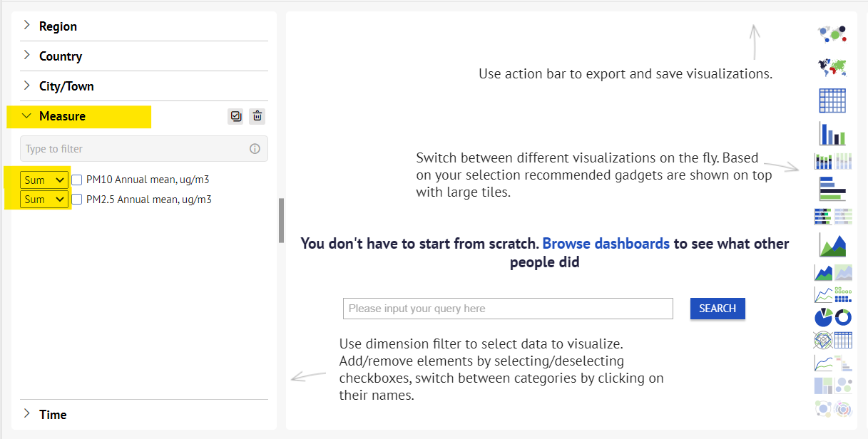868x439 pixels.
Task: Select the bubble map visualization icon
Action: [832, 33]
